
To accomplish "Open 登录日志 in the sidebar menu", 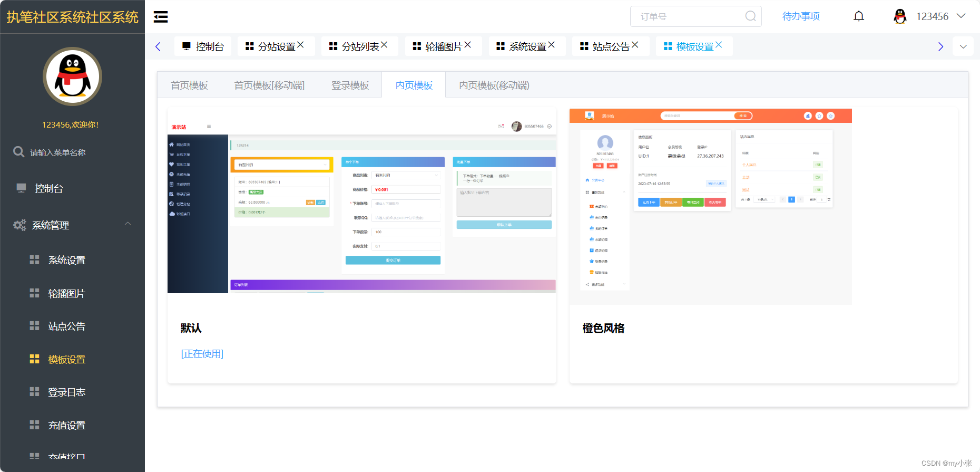I will tap(66, 392).
